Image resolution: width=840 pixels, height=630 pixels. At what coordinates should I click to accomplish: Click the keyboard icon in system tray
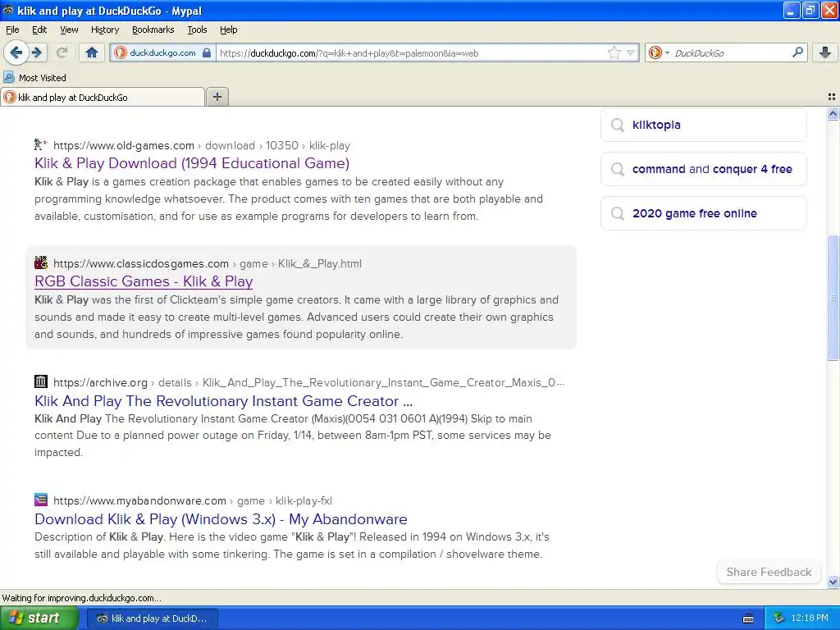748,619
